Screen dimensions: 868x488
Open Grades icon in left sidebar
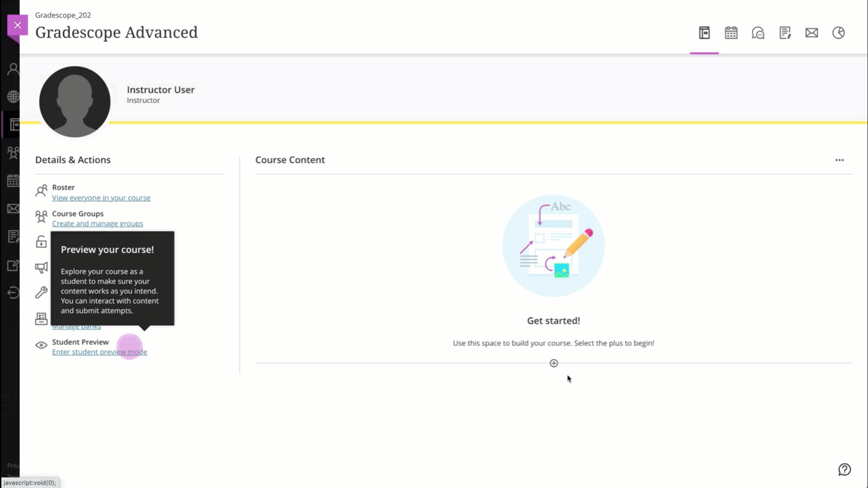click(14, 236)
